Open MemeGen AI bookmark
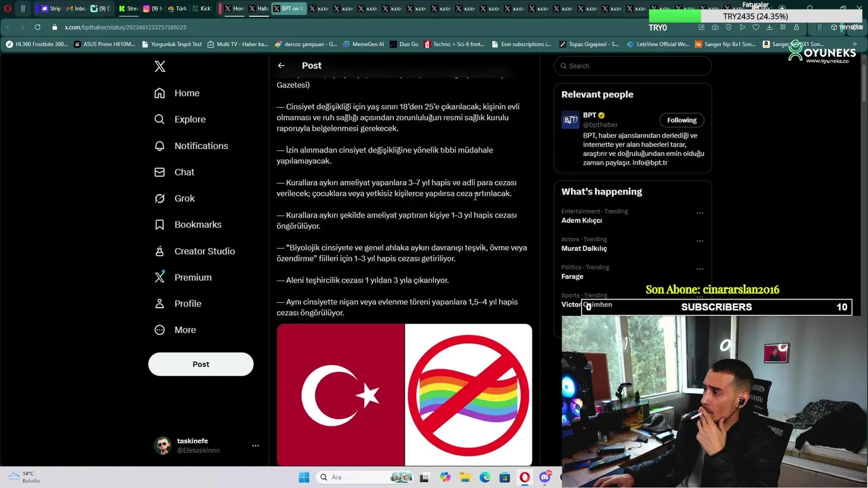 pyautogui.click(x=363, y=44)
